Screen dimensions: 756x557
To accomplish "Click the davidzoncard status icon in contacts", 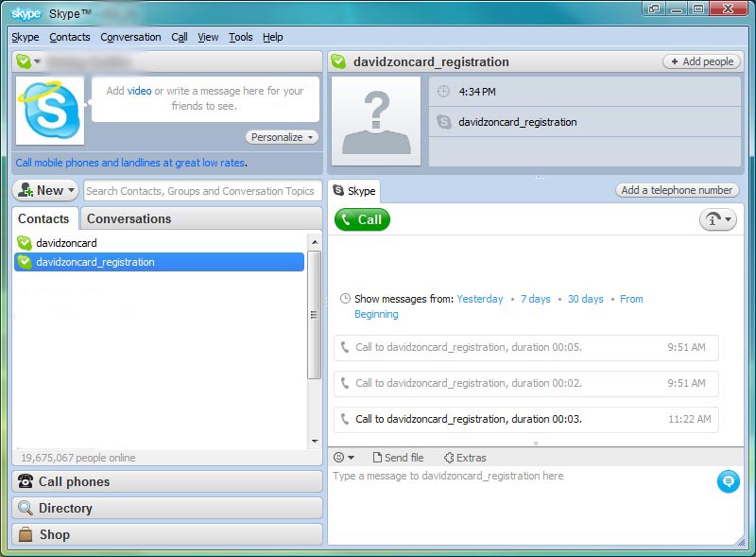I will tap(25, 243).
